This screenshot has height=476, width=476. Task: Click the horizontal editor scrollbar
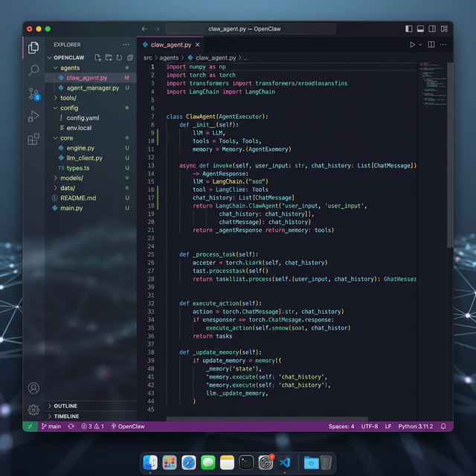[x=267, y=419]
